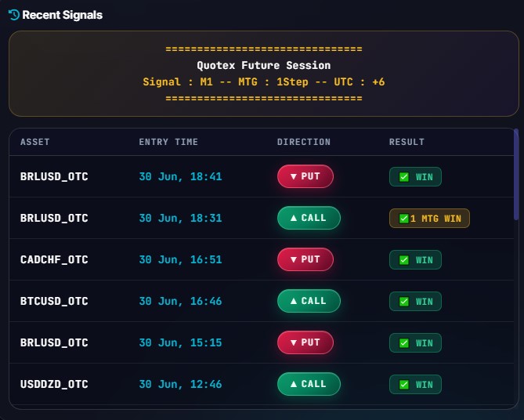This screenshot has width=524, height=420.
Task: Click the green check in CADCHF_OTC WIN result
Action: click(x=403, y=260)
